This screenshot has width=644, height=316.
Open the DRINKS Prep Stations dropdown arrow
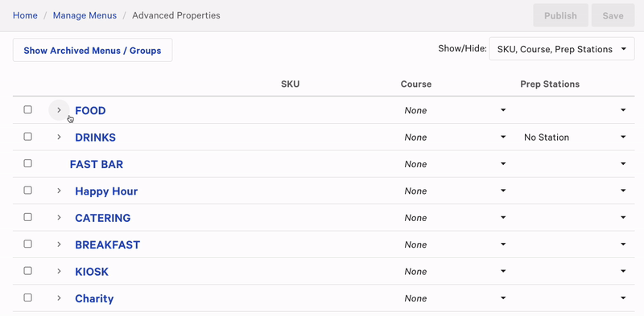[623, 137]
